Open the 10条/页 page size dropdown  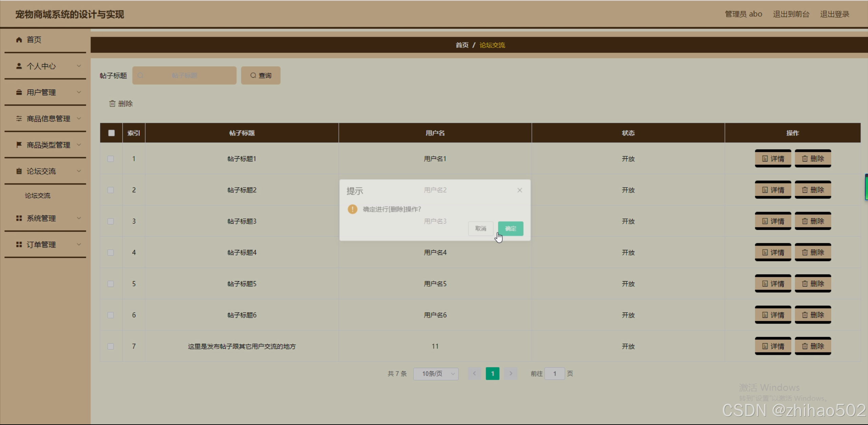pyautogui.click(x=436, y=374)
